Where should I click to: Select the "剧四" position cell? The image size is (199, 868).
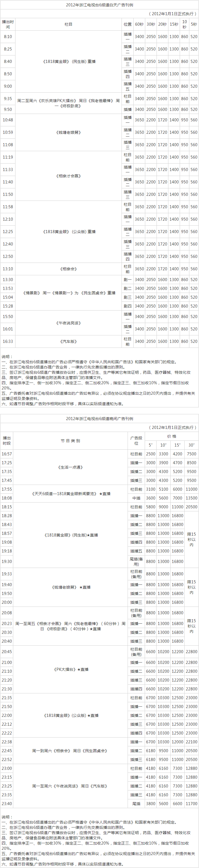127,306
